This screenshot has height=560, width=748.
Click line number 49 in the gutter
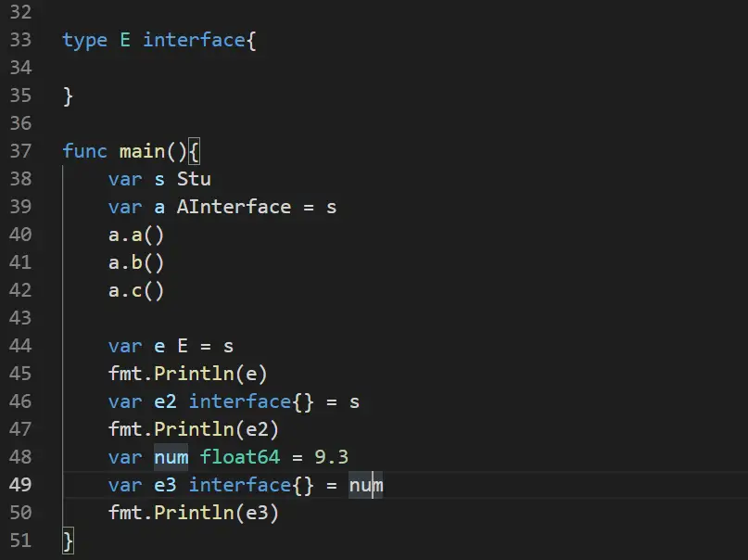20,484
